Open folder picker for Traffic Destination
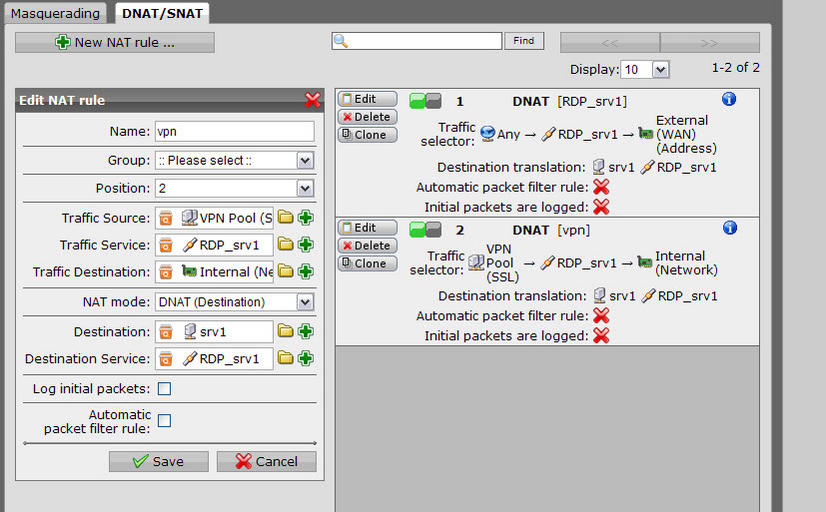Image resolution: width=826 pixels, height=512 pixels. [x=285, y=271]
